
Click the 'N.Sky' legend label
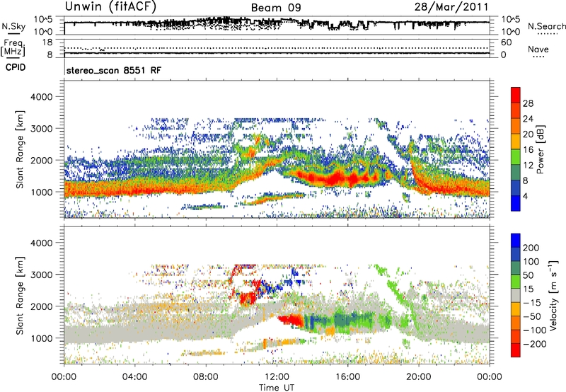pos(13,26)
